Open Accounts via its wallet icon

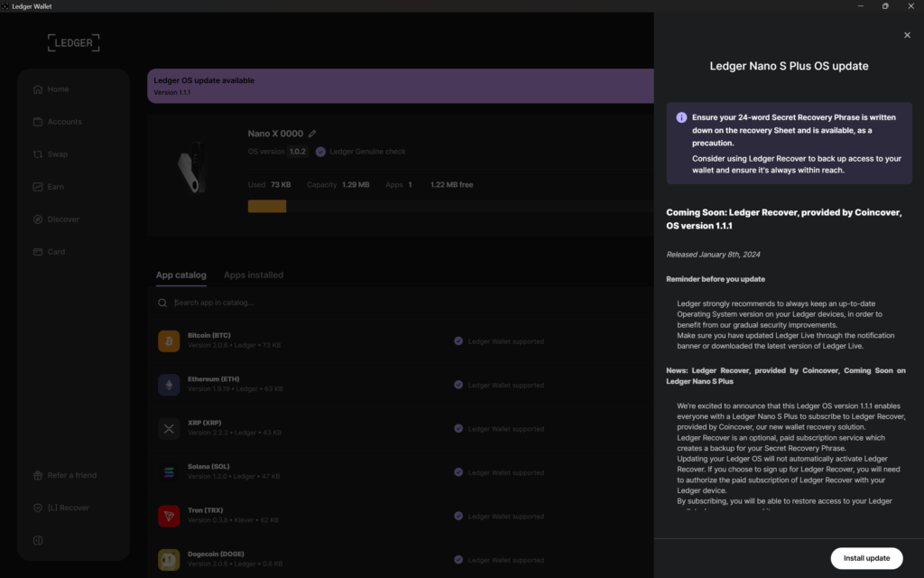pos(38,122)
